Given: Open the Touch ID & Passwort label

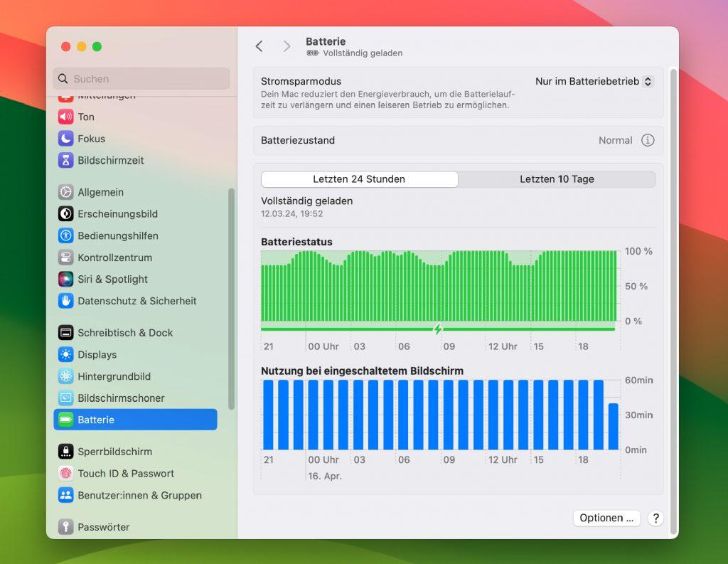Looking at the screenshot, I should click(x=126, y=474).
